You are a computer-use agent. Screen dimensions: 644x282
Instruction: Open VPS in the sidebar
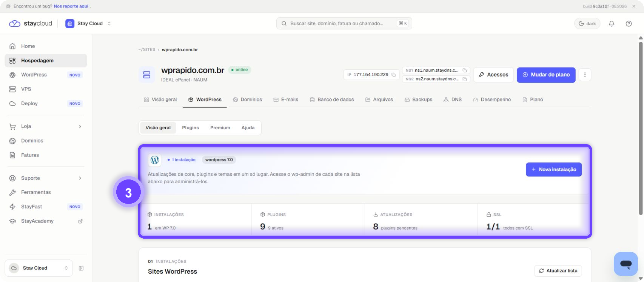click(46, 89)
